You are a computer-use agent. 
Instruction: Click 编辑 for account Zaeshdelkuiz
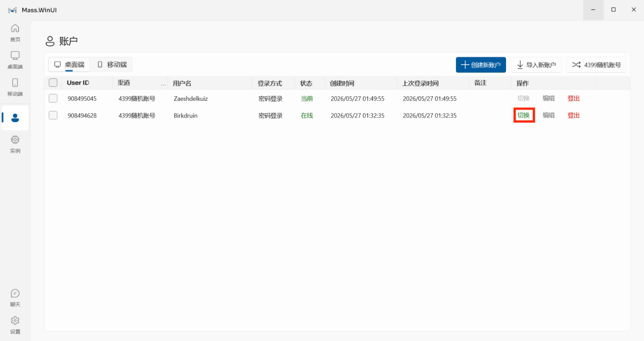(548, 98)
